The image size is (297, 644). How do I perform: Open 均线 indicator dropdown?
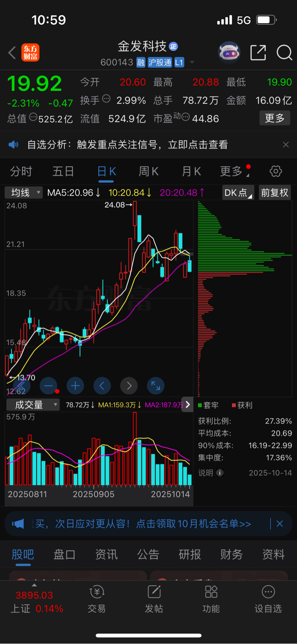[x=24, y=192]
